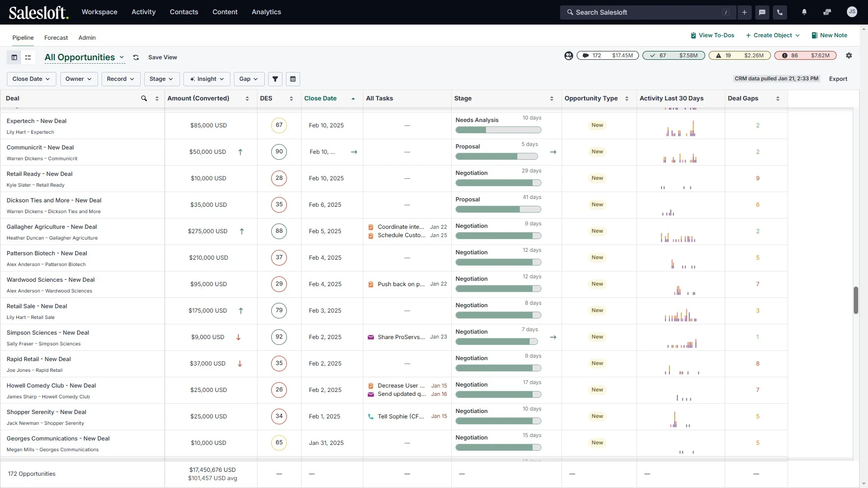Open Shopper Serenity phone task icon

371,416
